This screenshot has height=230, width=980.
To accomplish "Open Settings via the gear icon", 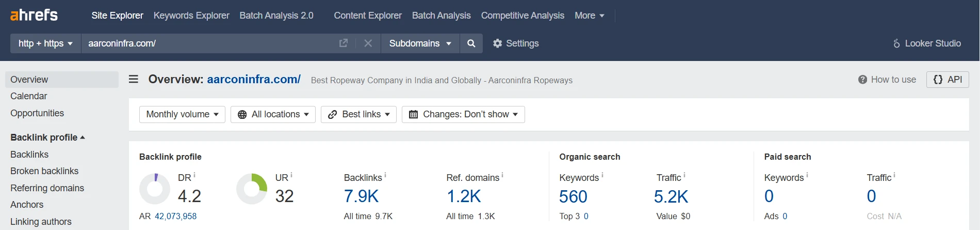I will tap(498, 43).
